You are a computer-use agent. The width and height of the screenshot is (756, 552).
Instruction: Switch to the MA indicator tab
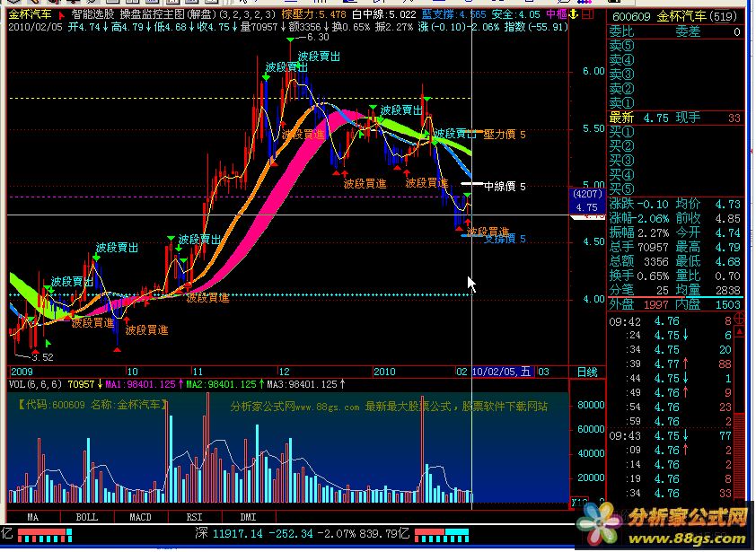coord(33,517)
